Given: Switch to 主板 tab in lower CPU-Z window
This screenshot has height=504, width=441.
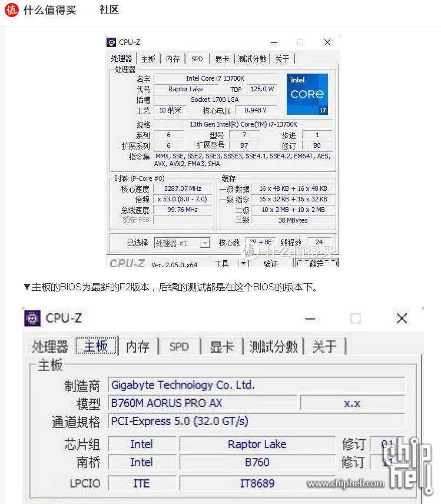Looking at the screenshot, I should (96, 346).
